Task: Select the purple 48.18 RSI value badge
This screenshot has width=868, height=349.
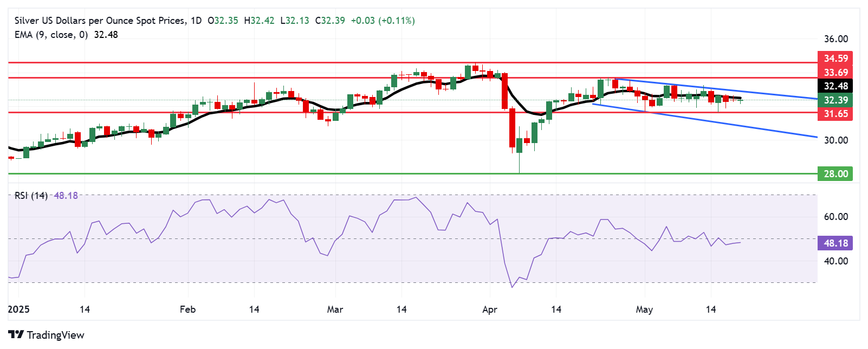Action: (835, 243)
